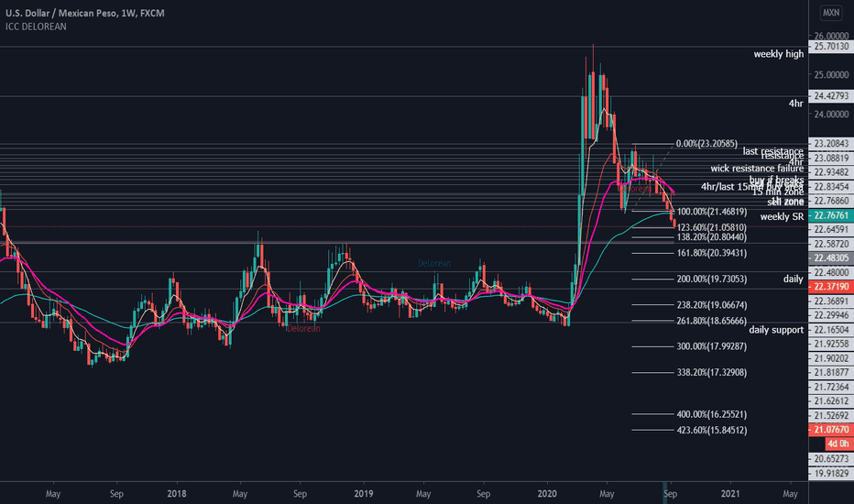Click 2018 on the time axis
854x504 pixels.
pyautogui.click(x=177, y=494)
